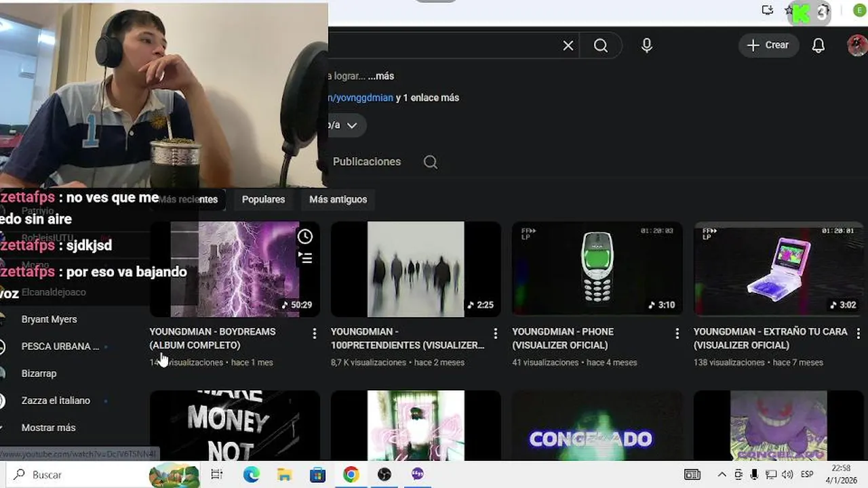Click the YouTube search magnifier button
The width and height of the screenshot is (868, 488).
tap(601, 45)
